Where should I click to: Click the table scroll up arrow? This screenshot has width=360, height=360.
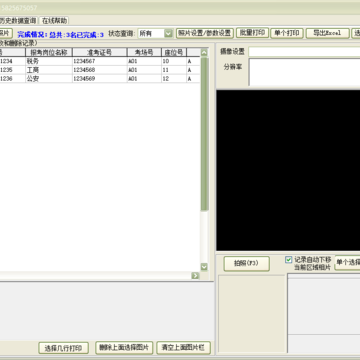tap(204, 53)
